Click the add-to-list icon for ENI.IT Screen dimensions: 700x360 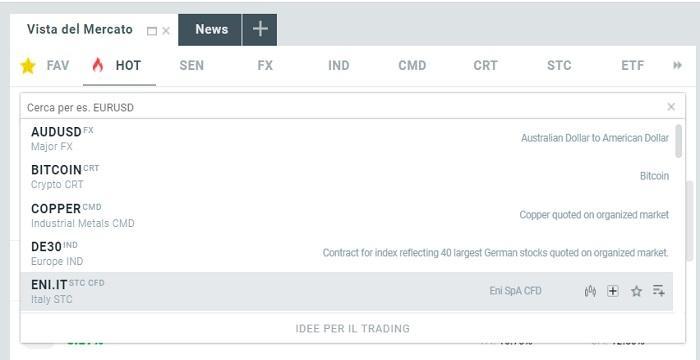tap(658, 290)
